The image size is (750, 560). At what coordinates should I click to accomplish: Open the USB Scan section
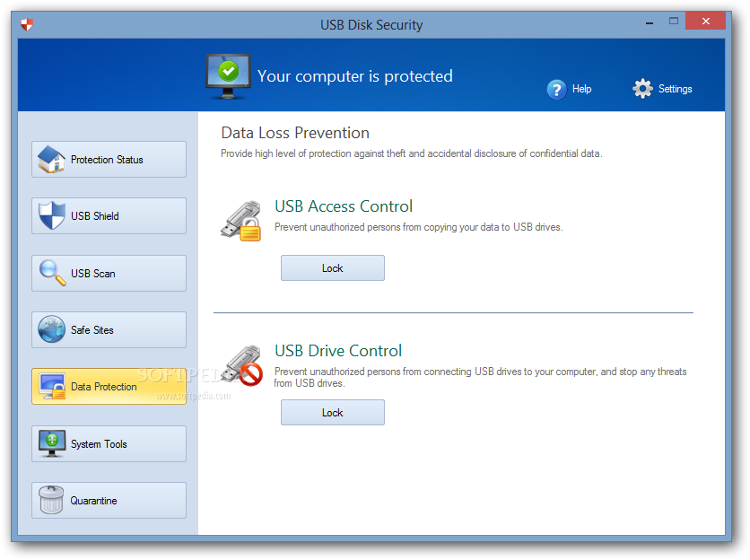[x=109, y=274]
